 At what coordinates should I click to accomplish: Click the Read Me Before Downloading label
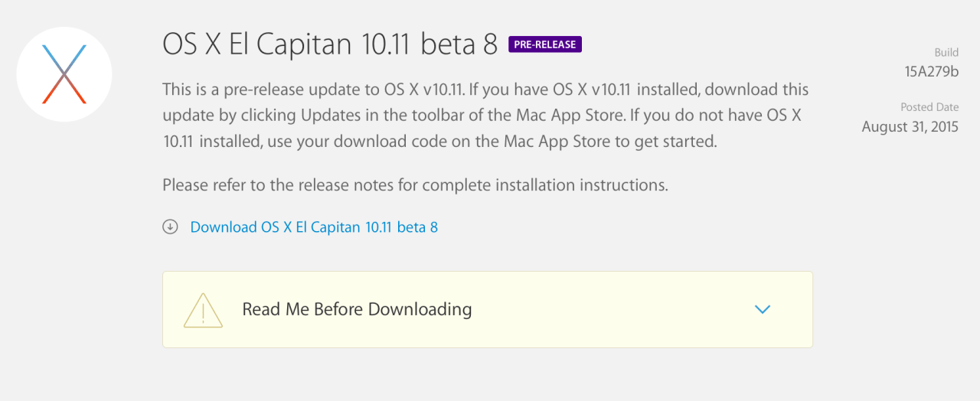click(x=357, y=309)
